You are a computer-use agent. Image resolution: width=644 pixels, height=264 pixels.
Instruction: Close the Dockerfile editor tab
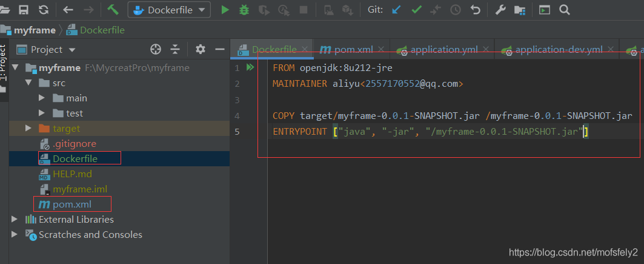click(x=305, y=49)
